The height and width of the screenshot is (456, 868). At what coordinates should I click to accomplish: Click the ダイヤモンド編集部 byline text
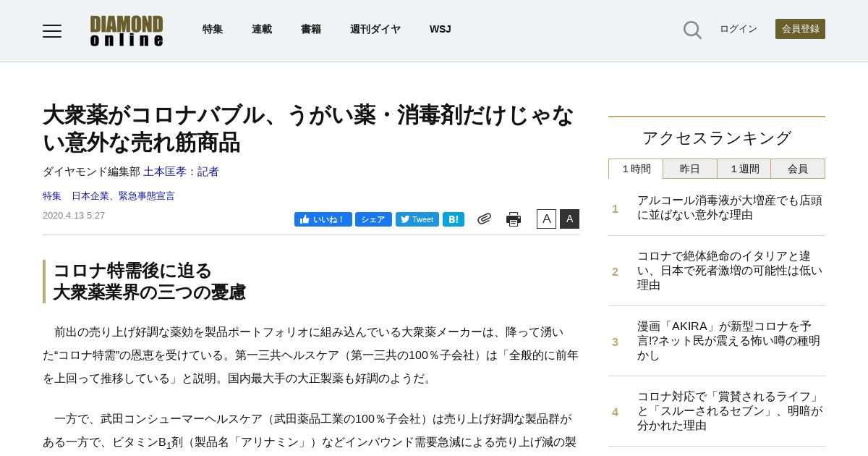coord(91,172)
